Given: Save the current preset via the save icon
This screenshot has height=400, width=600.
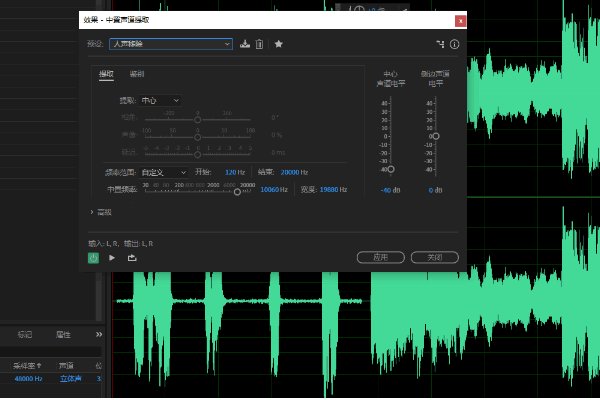Looking at the screenshot, I should (x=245, y=44).
